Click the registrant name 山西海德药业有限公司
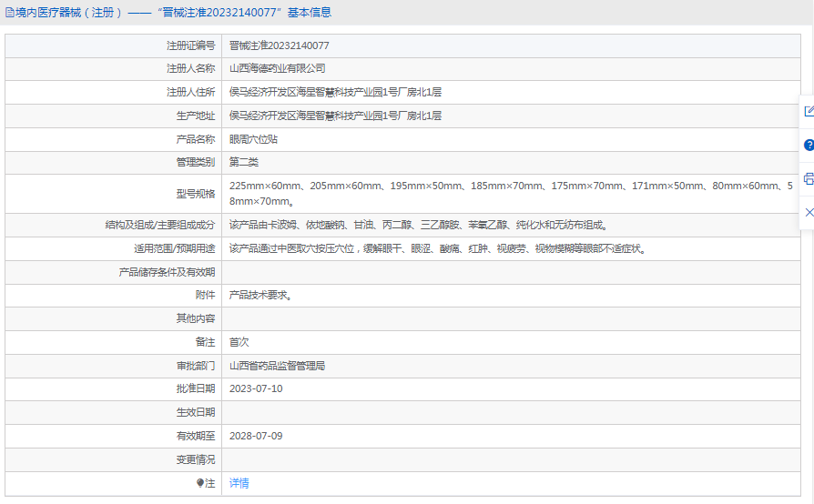814x504 pixels. click(277, 68)
